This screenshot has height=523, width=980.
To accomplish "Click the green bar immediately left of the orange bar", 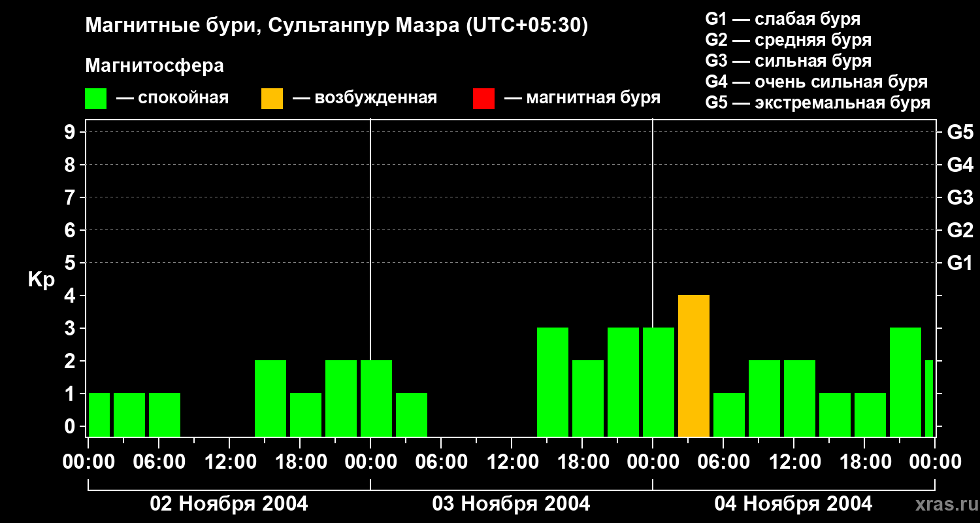I will coord(659,382).
